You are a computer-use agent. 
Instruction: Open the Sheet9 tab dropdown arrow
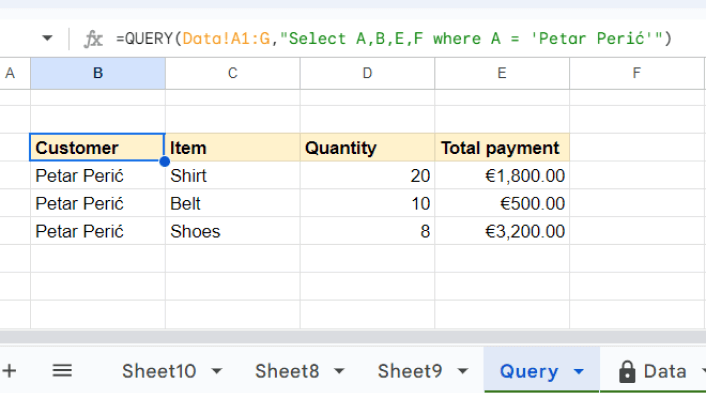(x=462, y=371)
